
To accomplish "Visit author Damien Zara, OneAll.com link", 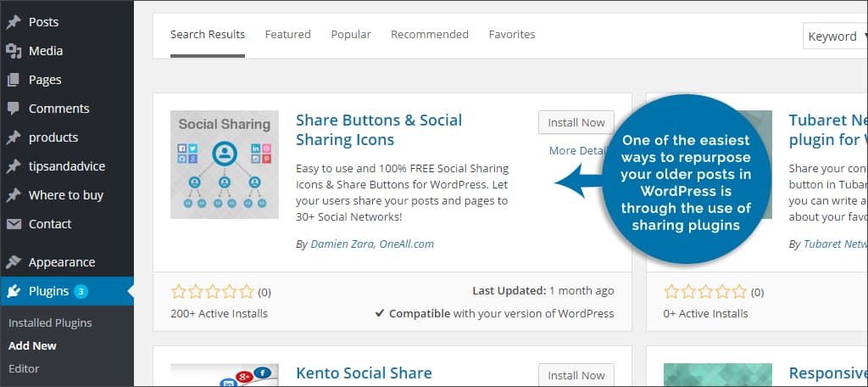I will click(x=373, y=244).
